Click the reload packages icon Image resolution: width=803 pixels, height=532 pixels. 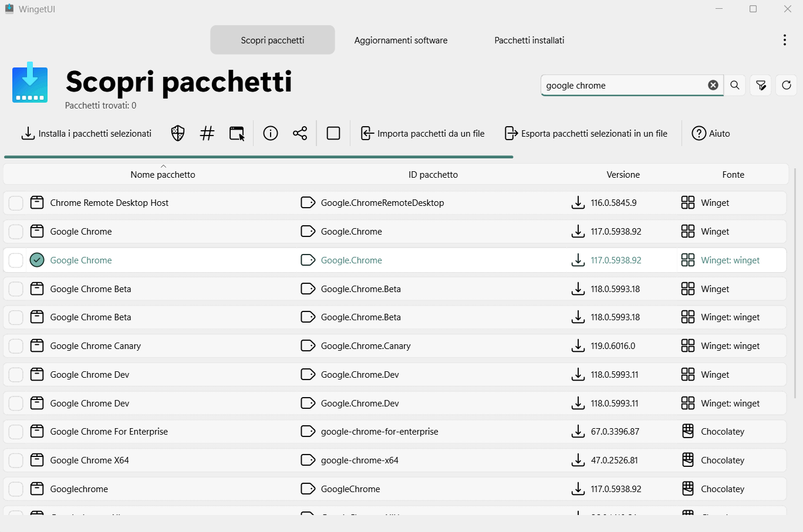point(787,85)
